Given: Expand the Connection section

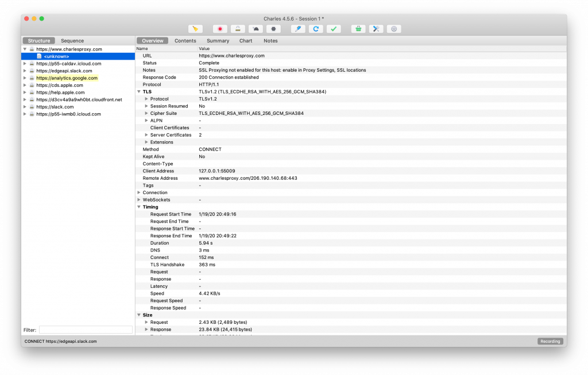Looking at the screenshot, I should coord(139,192).
